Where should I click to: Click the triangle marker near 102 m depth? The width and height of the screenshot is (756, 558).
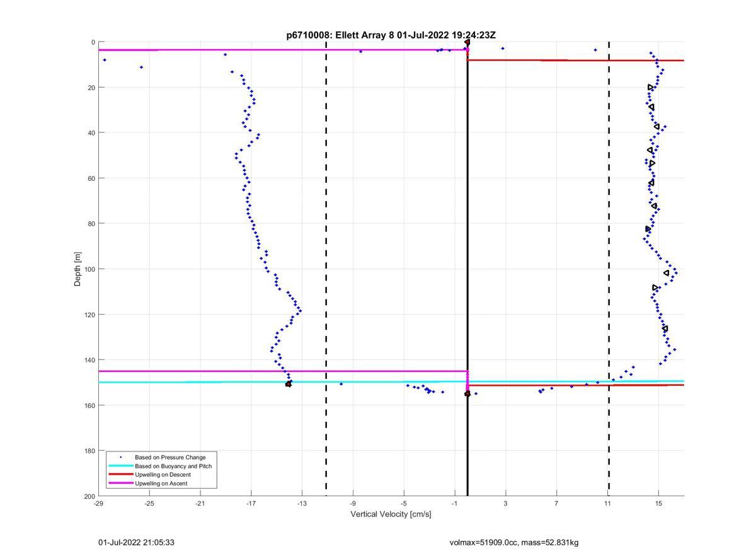click(667, 273)
